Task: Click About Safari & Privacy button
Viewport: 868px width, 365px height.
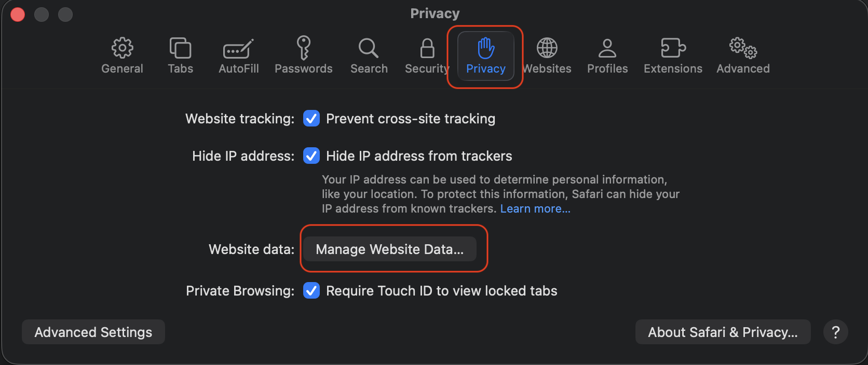Action: 723,332
